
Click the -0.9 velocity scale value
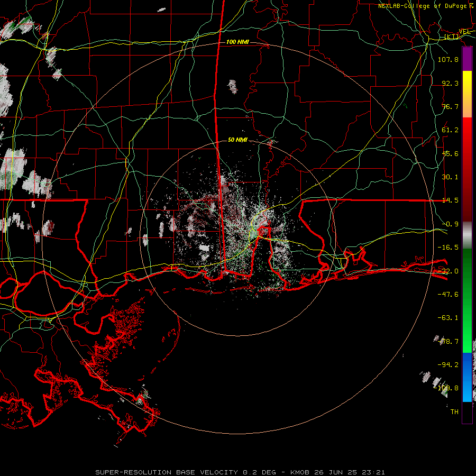[450, 224]
